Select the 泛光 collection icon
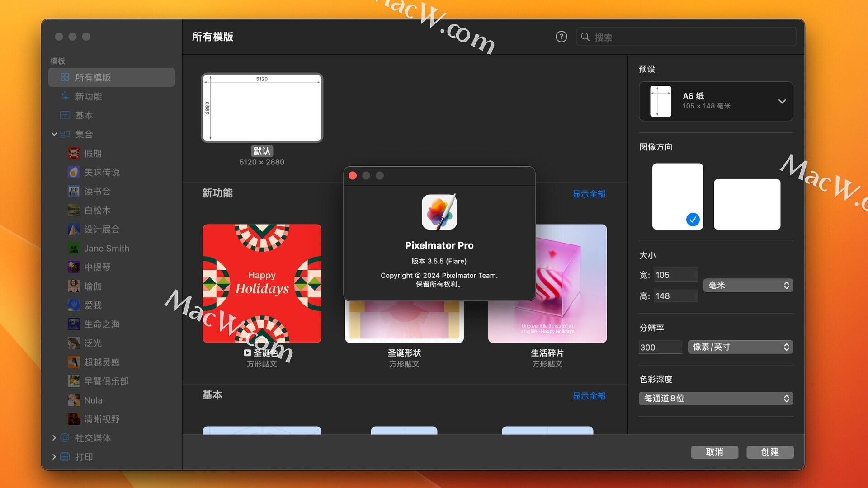Viewport: 868px width, 488px height. (74, 343)
